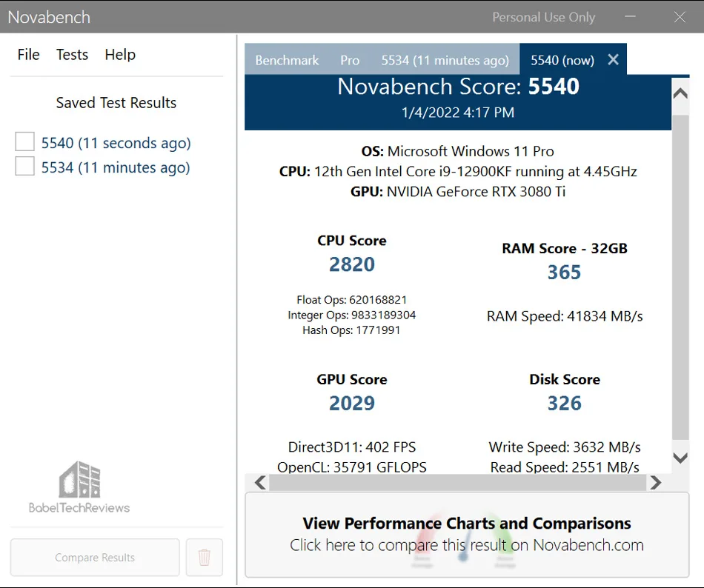Click the Novabench Score: 5540 heading
The width and height of the screenshot is (704, 588).
tap(458, 86)
